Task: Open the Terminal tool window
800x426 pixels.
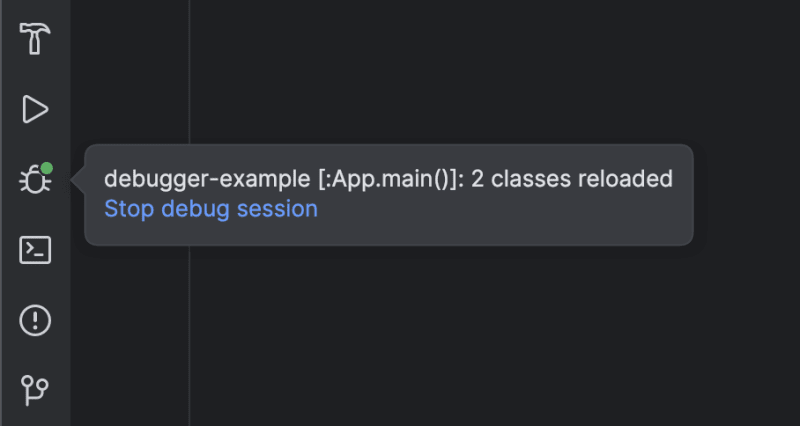Action: 35,250
